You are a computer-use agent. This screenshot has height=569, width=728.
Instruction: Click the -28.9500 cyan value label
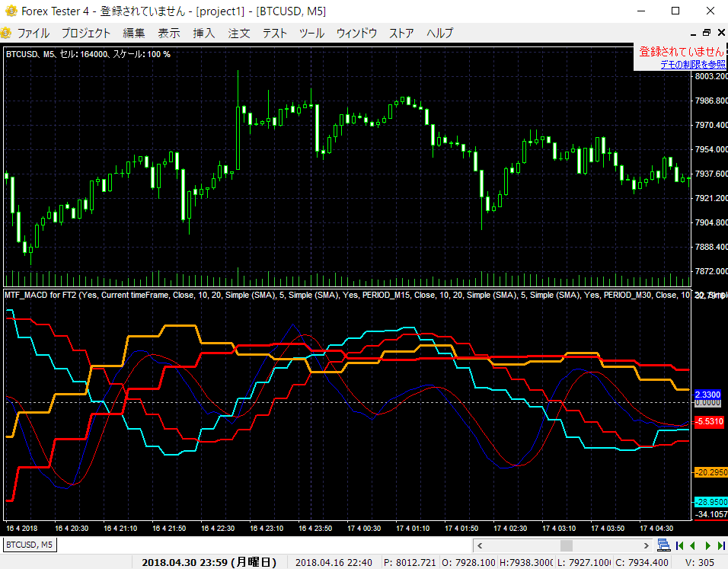710,502
